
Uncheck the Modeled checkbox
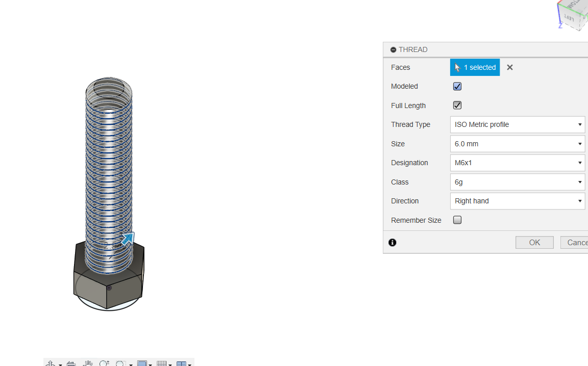457,86
